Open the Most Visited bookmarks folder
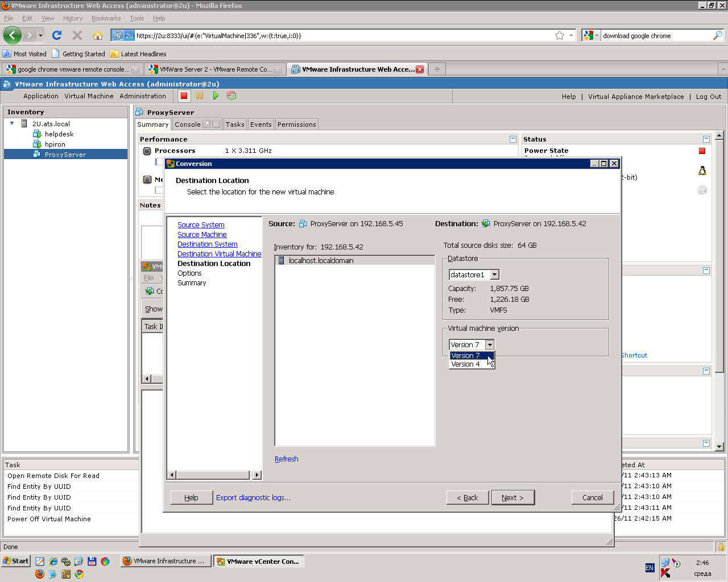 pos(24,54)
